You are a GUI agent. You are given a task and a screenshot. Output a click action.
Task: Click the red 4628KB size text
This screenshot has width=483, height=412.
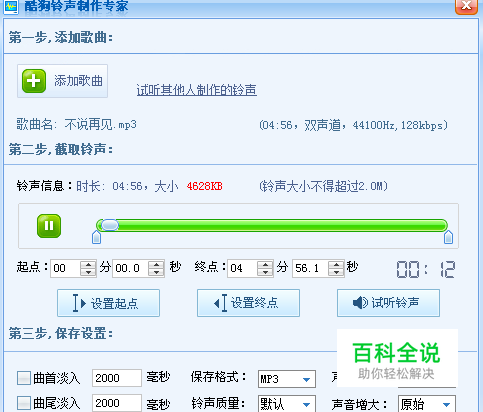[x=204, y=186]
